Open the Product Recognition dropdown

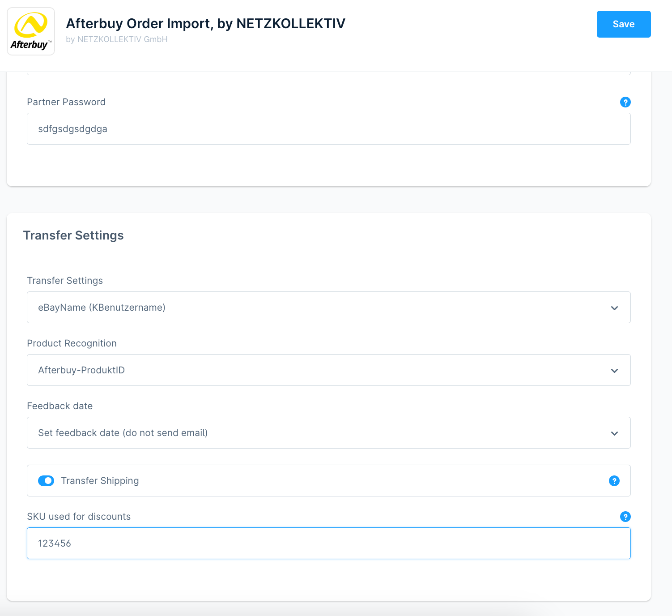pos(329,370)
